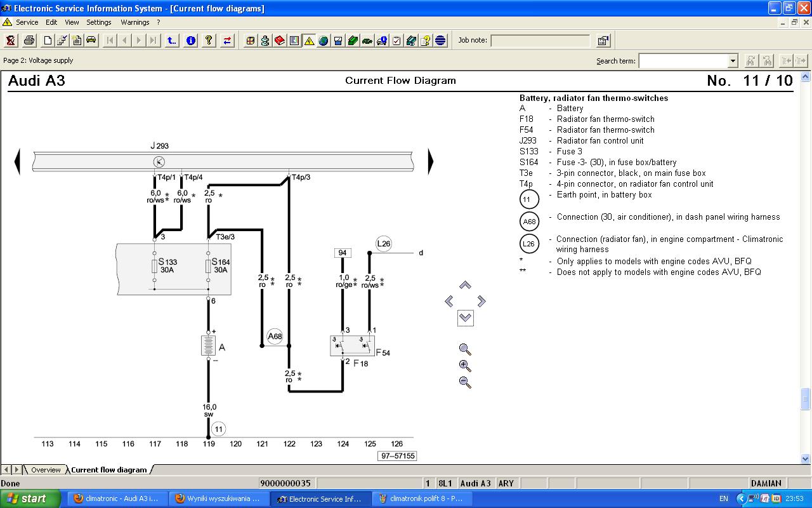Click the vertical scrollbar down arrow

click(x=806, y=458)
